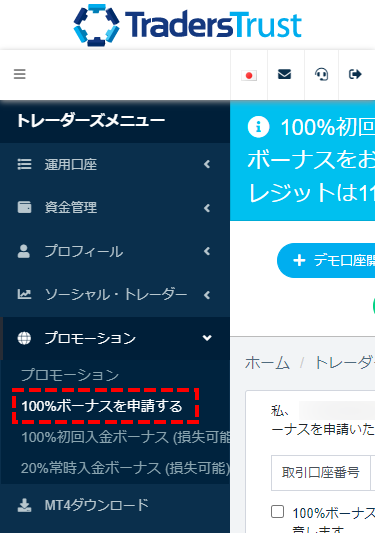
Task: Expand the ソーシャル・トレーダー chevron
Action: point(207,295)
